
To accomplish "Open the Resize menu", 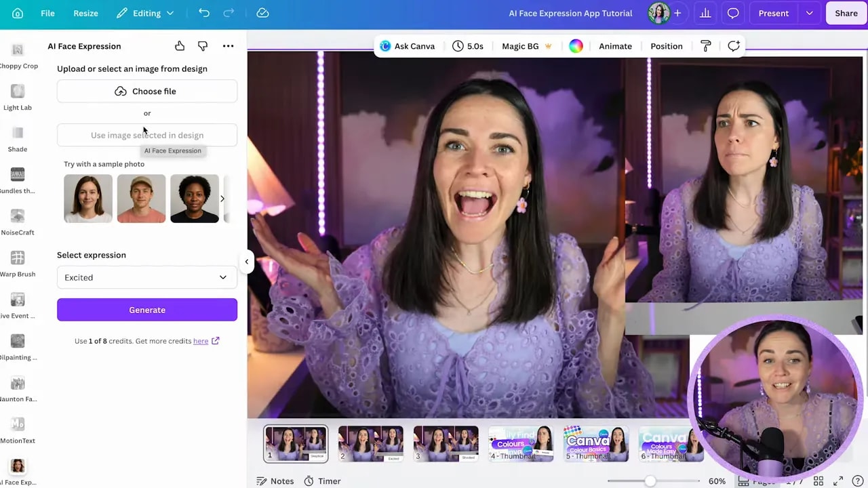I will coord(85,13).
